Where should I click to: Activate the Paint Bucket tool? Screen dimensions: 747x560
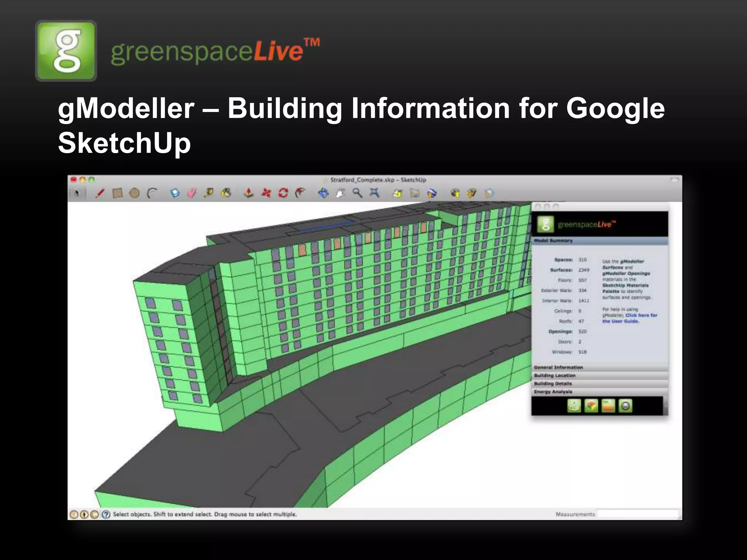coord(226,193)
